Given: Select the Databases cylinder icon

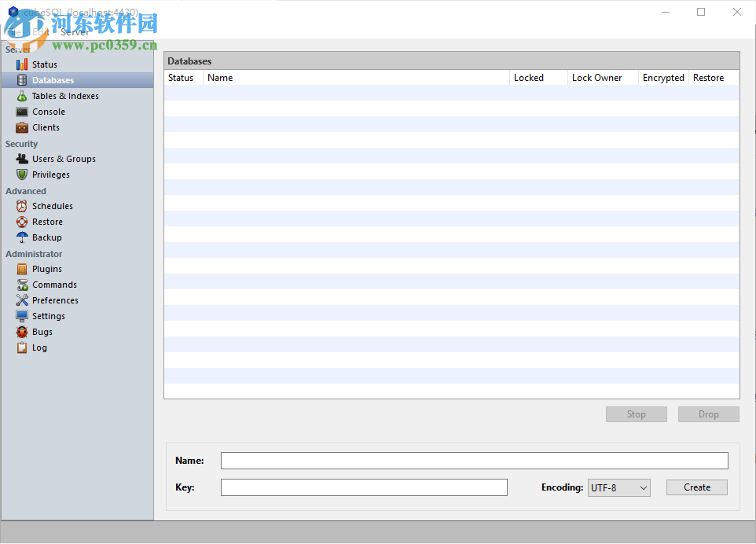Looking at the screenshot, I should pos(22,80).
